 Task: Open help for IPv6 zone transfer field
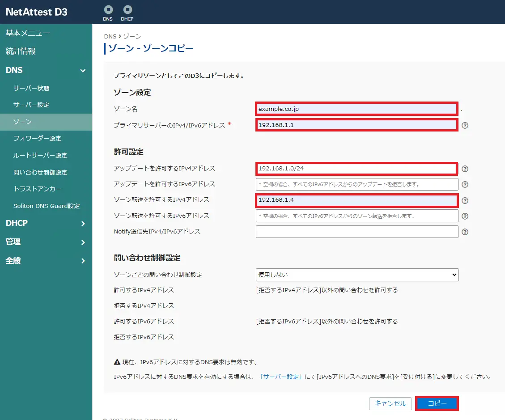pyautogui.click(x=465, y=216)
